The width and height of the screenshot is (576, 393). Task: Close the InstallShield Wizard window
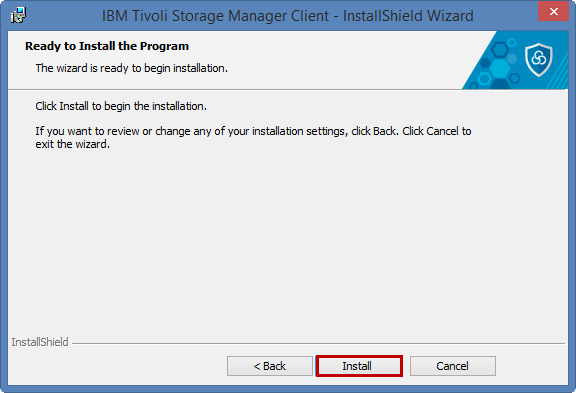coord(554,12)
